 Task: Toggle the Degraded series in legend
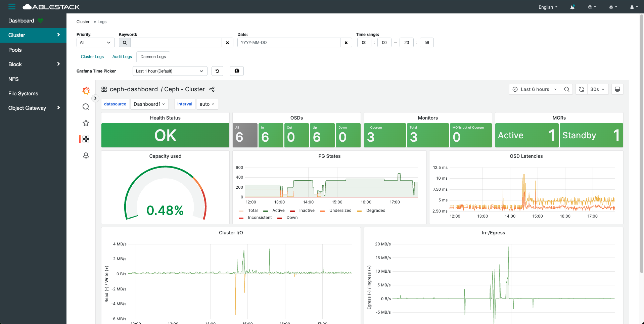(375, 211)
